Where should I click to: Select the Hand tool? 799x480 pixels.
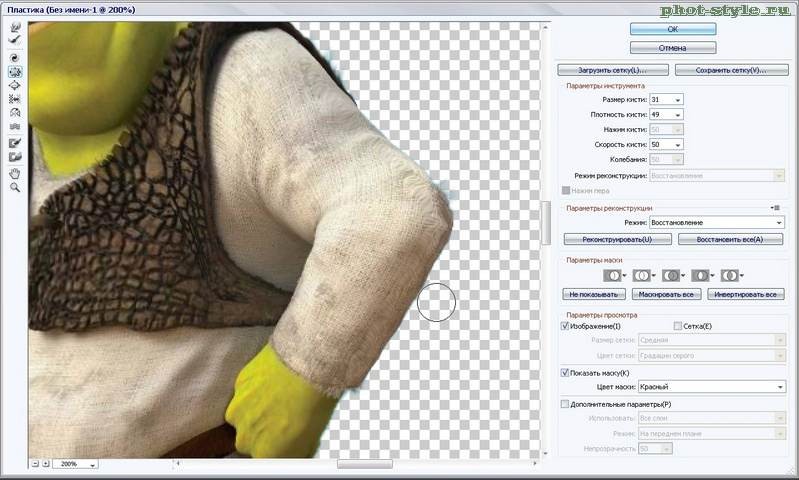(x=15, y=174)
